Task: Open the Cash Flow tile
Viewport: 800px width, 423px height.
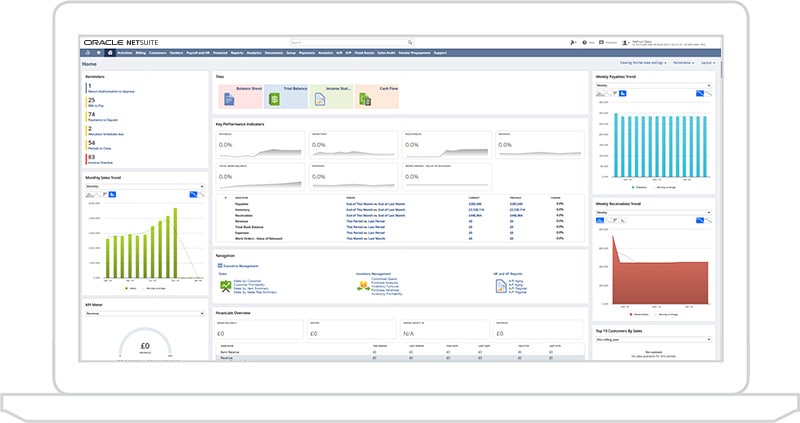Action: [x=377, y=96]
